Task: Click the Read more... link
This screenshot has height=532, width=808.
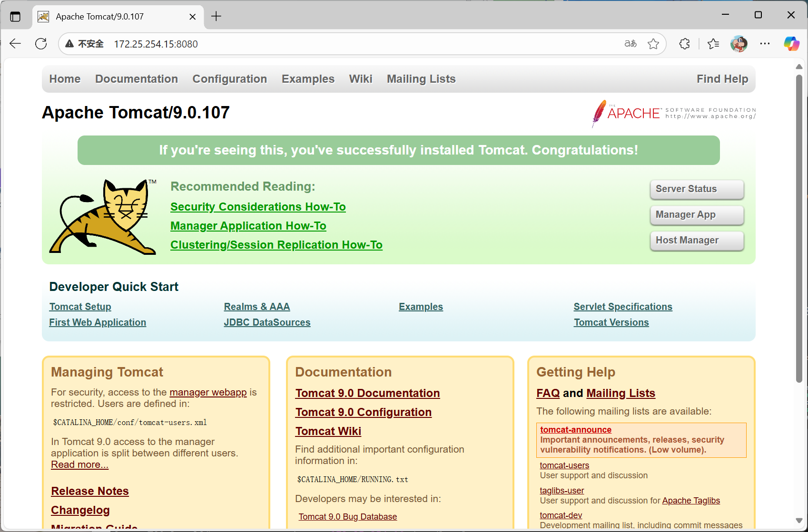Action: (x=79, y=464)
